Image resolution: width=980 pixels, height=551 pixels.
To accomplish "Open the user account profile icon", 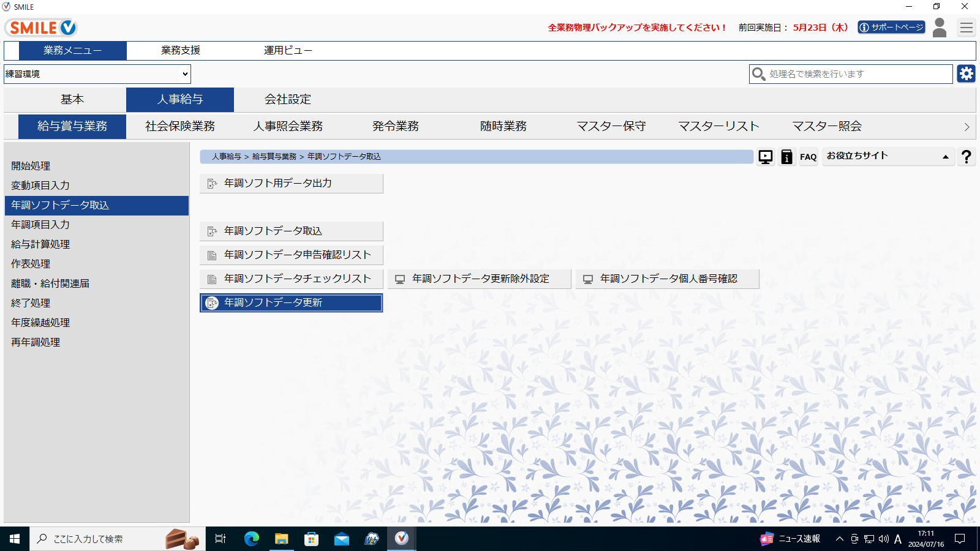I will tap(939, 28).
